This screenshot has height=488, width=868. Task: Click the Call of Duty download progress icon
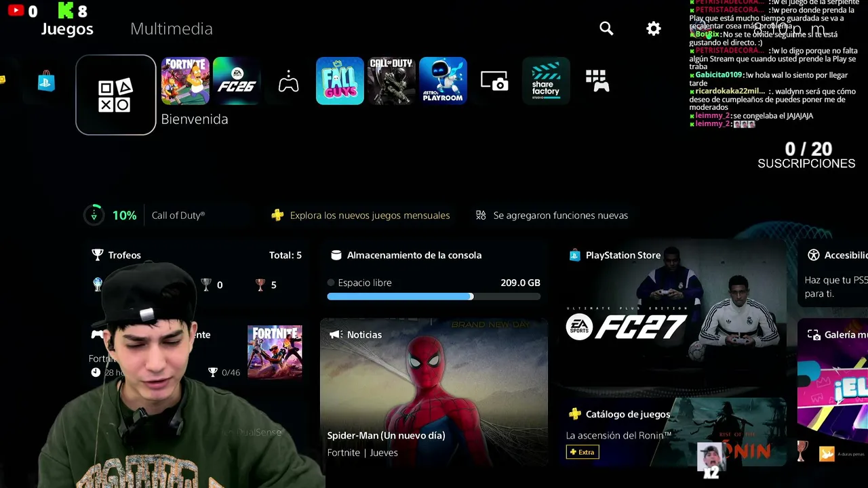(94, 215)
